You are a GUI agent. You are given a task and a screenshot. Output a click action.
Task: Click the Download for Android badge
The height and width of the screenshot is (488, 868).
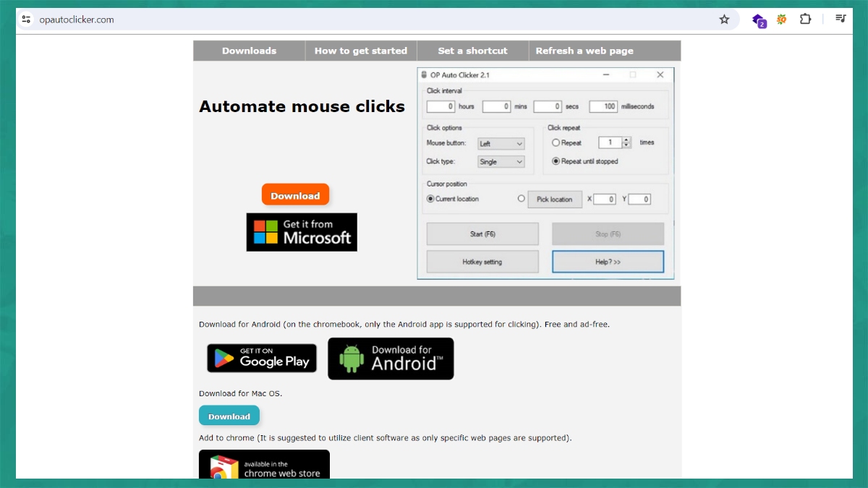(x=391, y=359)
